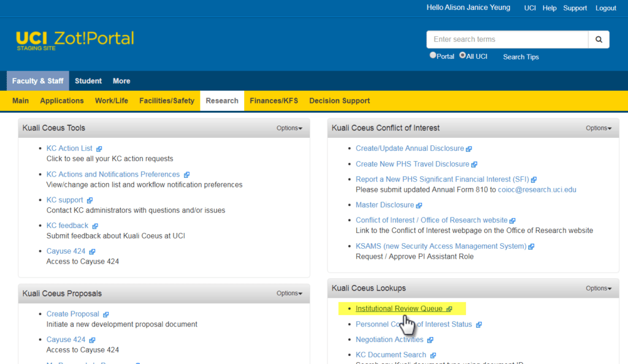Click external link icon beside KC support
The width and height of the screenshot is (628, 364).
[90, 200]
